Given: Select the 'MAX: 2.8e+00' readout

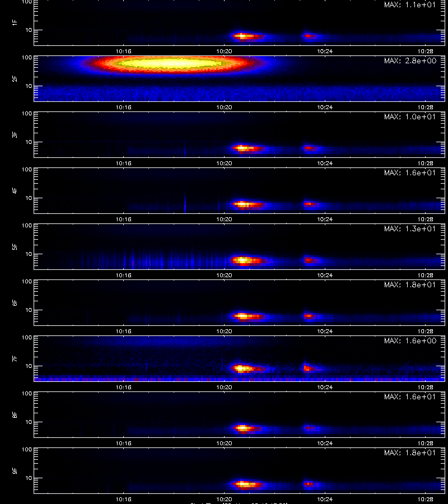Looking at the screenshot, I should [x=410, y=60].
